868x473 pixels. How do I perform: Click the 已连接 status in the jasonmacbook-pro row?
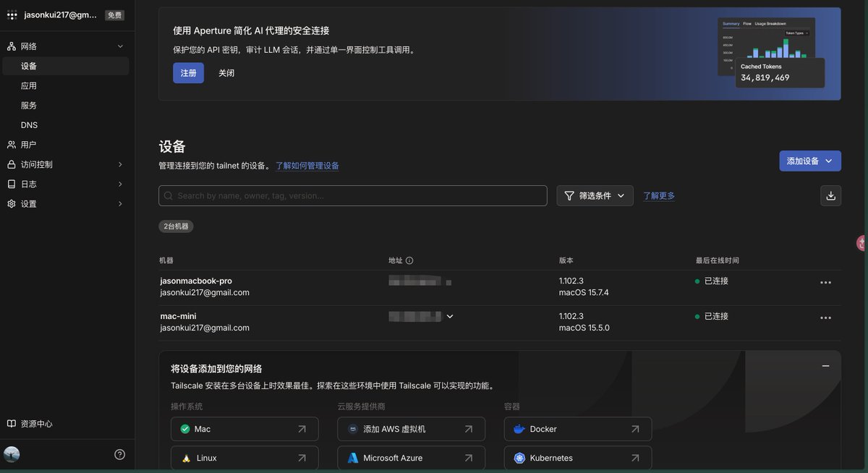click(x=712, y=281)
